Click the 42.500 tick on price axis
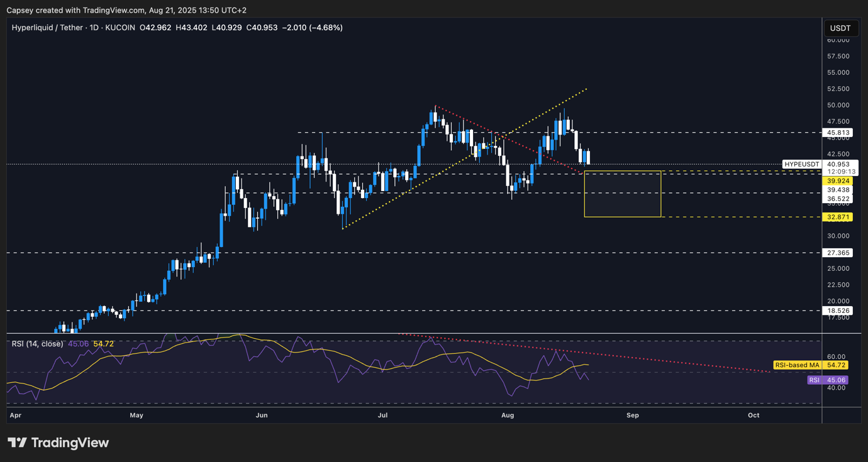The image size is (868, 462). pyautogui.click(x=838, y=155)
